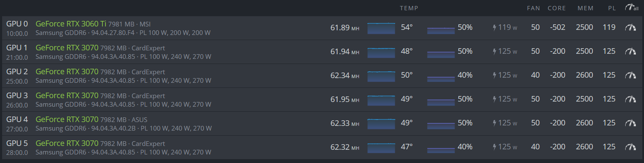Click the power bolt icon on GPU 0

tap(495, 28)
